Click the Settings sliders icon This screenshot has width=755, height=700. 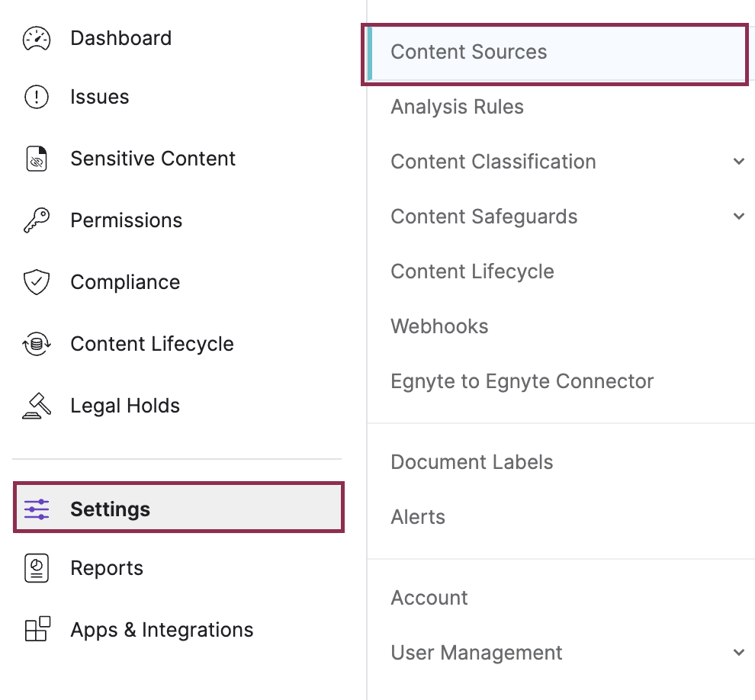pyautogui.click(x=37, y=509)
